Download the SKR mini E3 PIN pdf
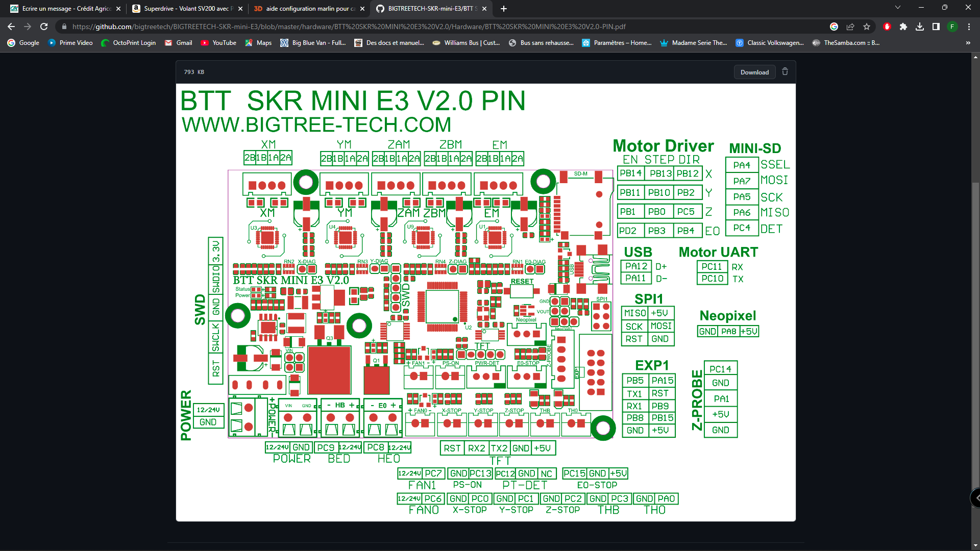 [754, 72]
